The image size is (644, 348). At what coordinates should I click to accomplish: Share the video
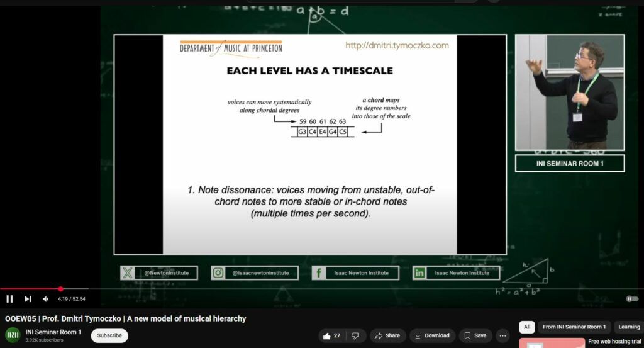coord(387,335)
